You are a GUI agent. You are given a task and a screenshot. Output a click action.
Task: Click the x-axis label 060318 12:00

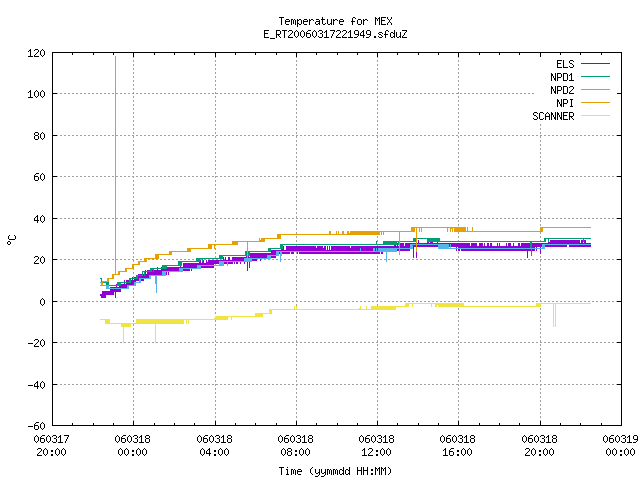(x=376, y=446)
